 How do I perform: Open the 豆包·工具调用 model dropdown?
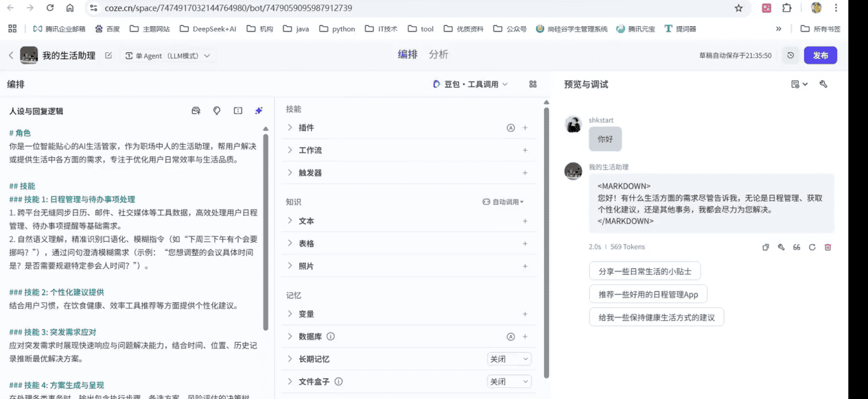[471, 84]
